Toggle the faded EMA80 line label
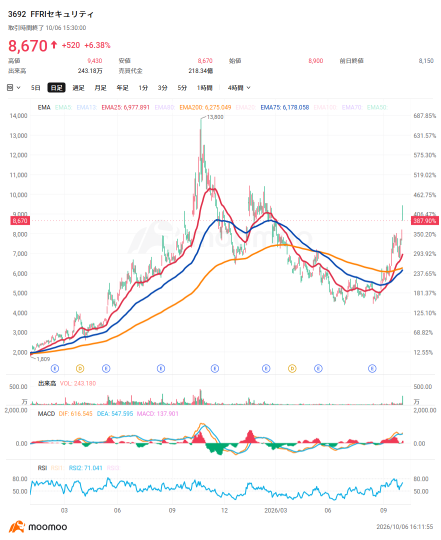This screenshot has width=441, height=540. [165, 107]
